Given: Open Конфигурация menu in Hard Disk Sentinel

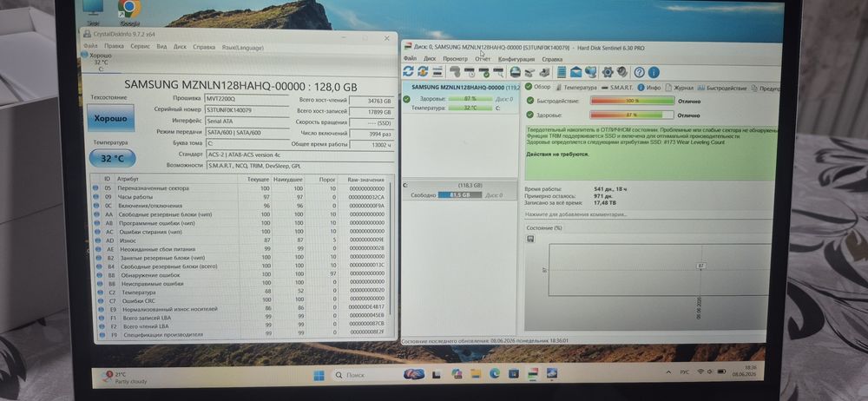Looking at the screenshot, I should (x=516, y=59).
